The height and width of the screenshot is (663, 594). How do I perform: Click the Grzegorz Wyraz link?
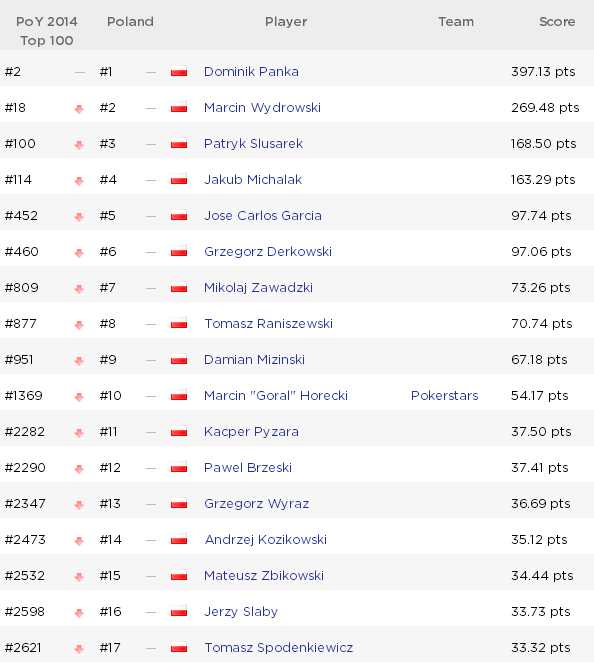point(256,504)
